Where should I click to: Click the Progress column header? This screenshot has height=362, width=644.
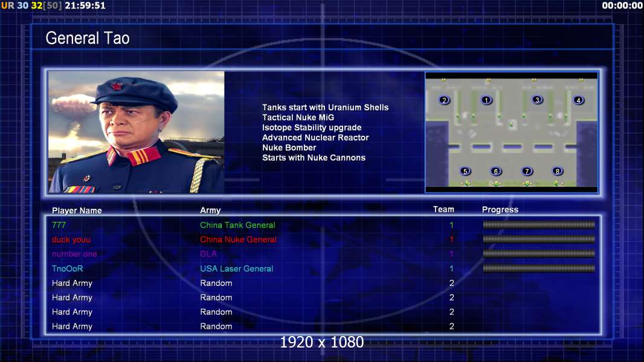point(500,210)
